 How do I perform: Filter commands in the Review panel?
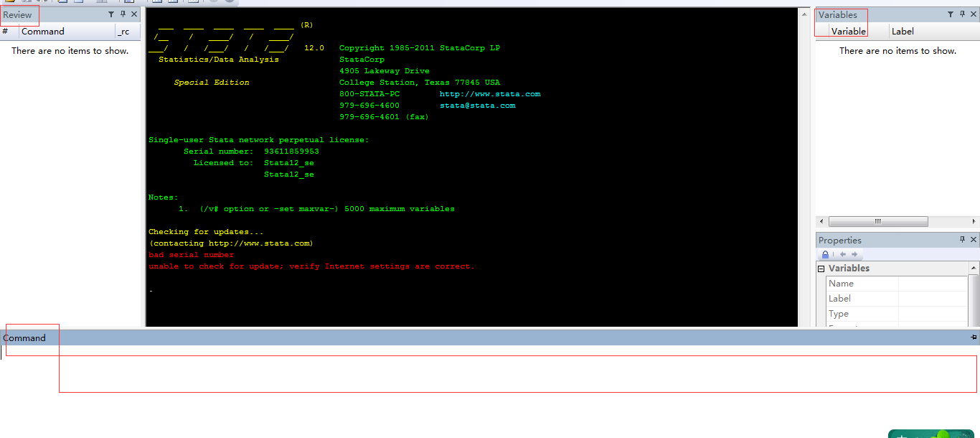(111, 14)
